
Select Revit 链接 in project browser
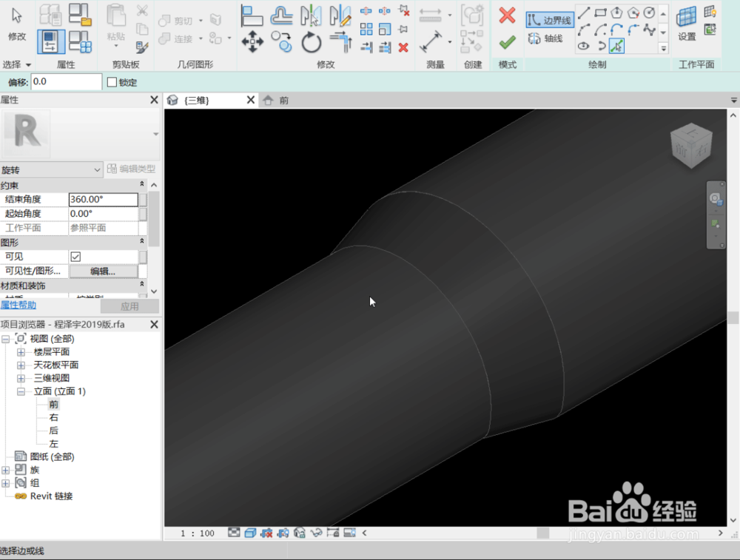point(51,496)
